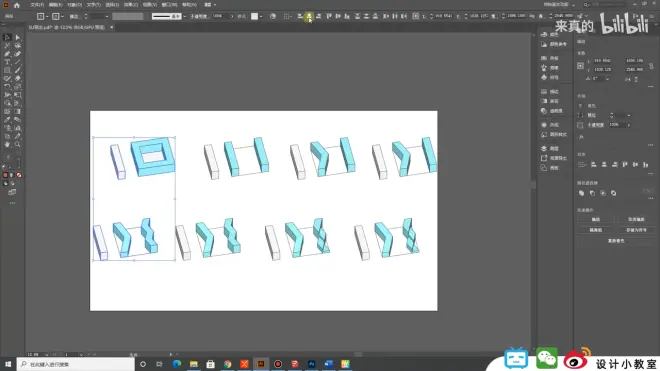660x371 pixels.
Task: Select the Pen tool
Action: point(7,54)
